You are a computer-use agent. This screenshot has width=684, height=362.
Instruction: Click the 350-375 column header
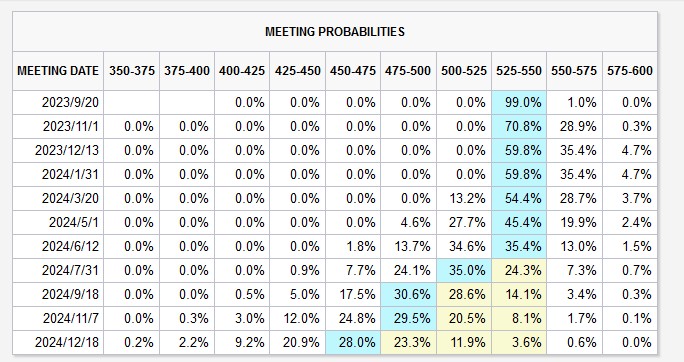pos(132,71)
